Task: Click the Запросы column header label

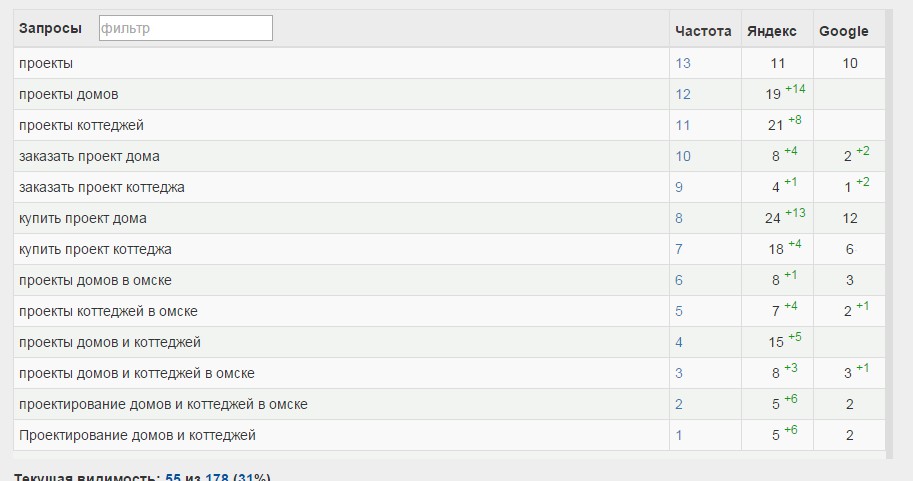Action: (x=50, y=28)
